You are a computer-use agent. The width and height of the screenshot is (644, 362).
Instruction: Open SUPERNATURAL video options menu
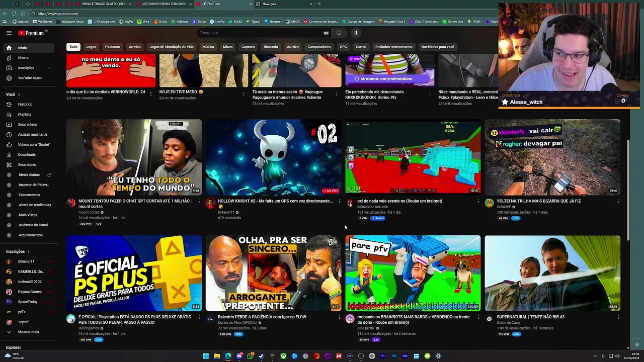click(x=618, y=317)
